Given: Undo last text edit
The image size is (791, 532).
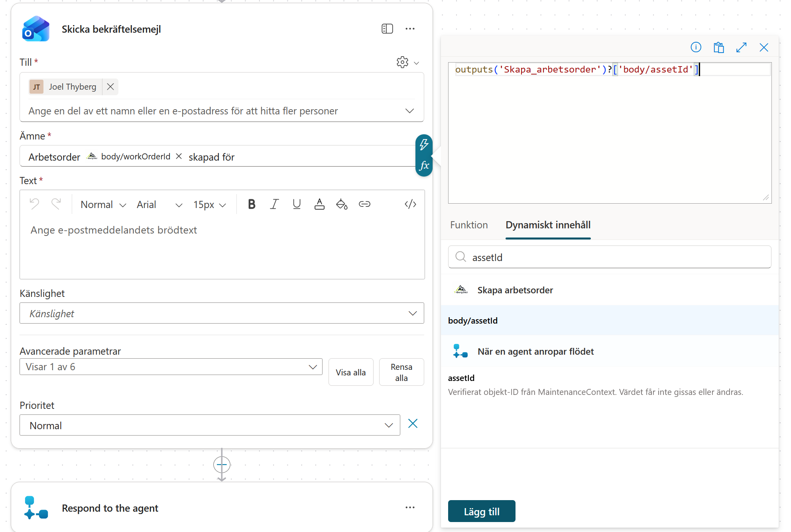Looking at the screenshot, I should (35, 204).
